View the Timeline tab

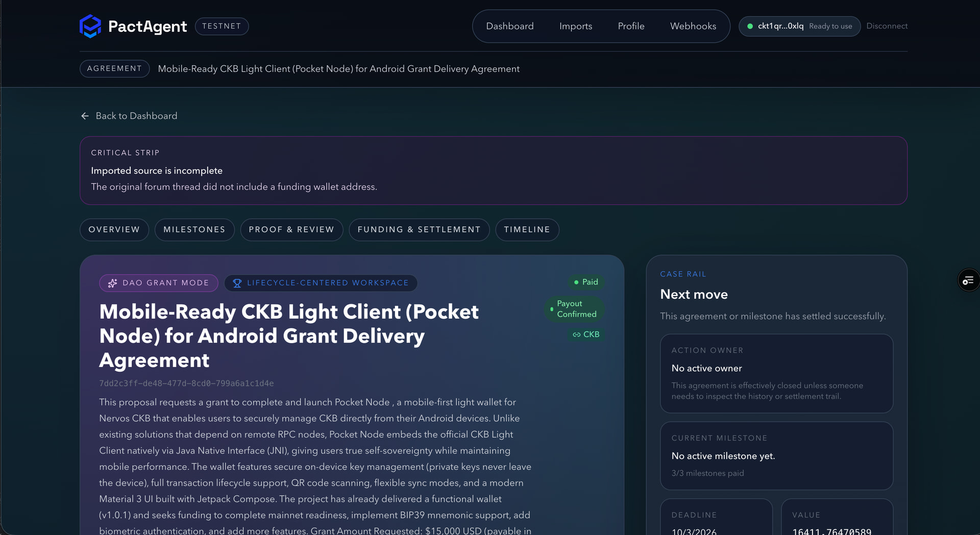[x=527, y=230]
